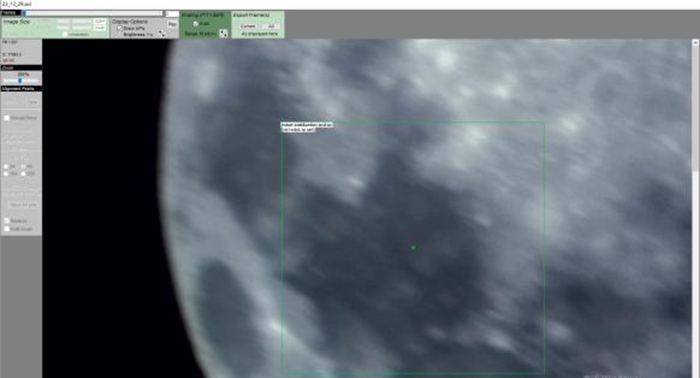
Task: Click the frame number input field
Action: click(172, 14)
